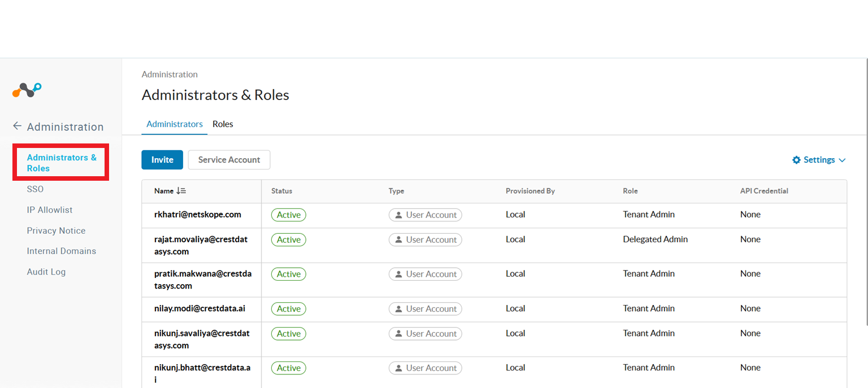
Task: Click User Account badge for pratik.makwana row
Action: click(x=426, y=274)
